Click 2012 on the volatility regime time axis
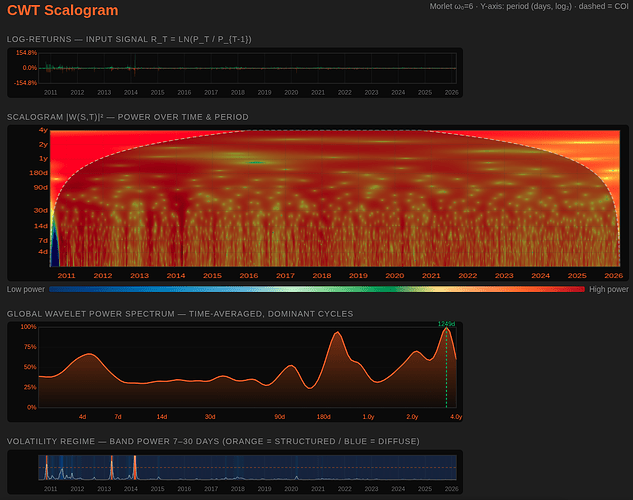Viewport: 633px width, 500px height. (x=77, y=489)
